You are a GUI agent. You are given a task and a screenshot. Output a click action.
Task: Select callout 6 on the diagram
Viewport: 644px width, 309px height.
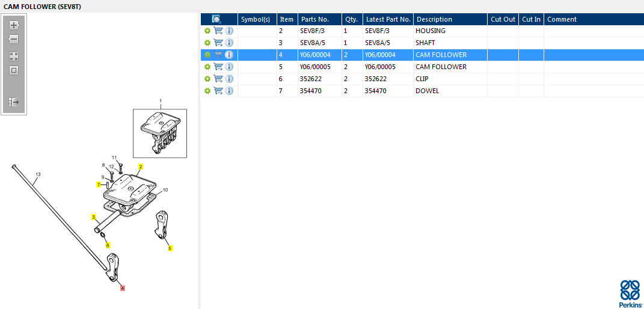[x=108, y=245]
